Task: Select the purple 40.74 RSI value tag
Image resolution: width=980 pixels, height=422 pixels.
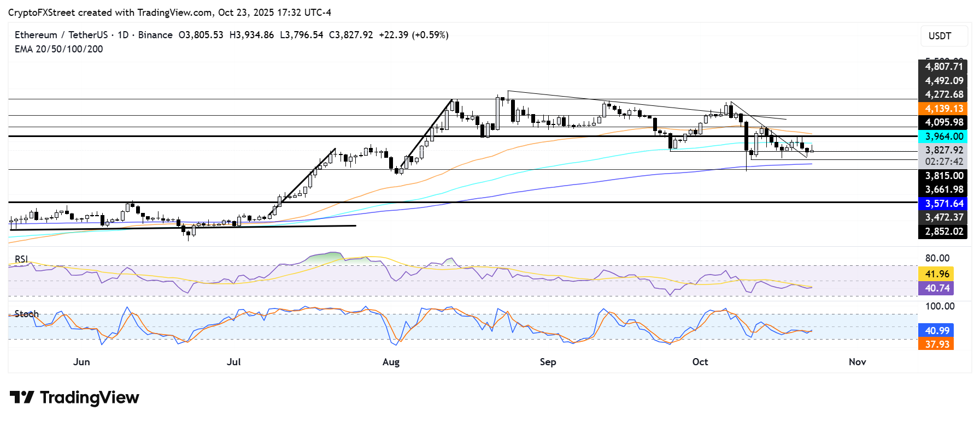Action: (x=936, y=288)
